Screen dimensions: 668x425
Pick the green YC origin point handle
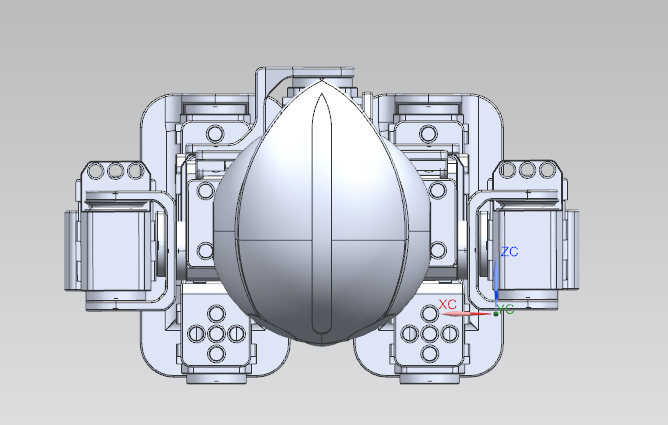coord(496,314)
